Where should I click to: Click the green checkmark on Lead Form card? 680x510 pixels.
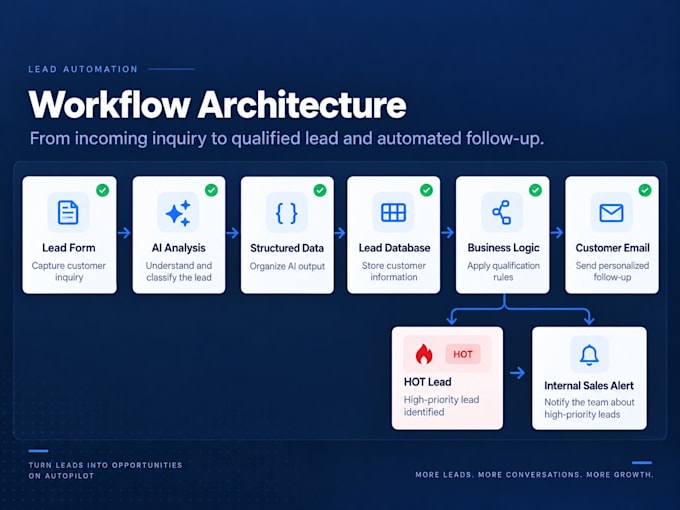click(103, 190)
